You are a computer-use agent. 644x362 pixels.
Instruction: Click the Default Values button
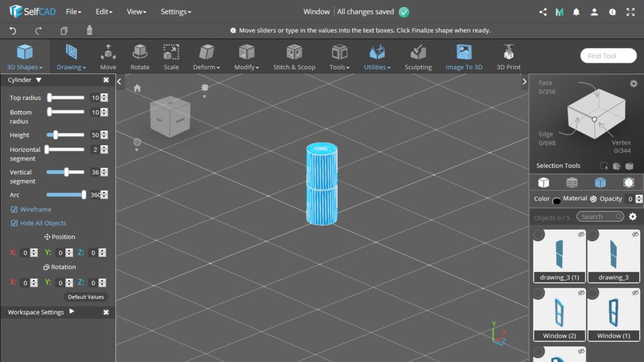[x=86, y=297]
